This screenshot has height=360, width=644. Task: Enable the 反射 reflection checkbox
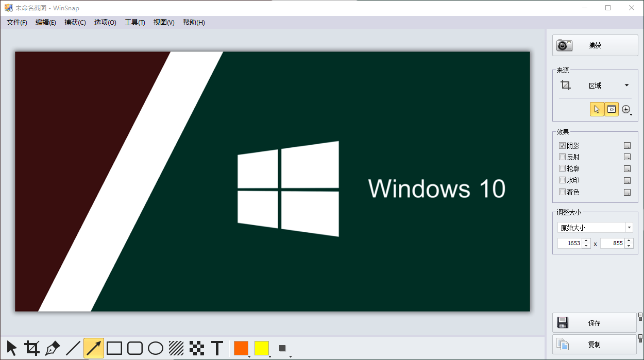click(x=562, y=157)
